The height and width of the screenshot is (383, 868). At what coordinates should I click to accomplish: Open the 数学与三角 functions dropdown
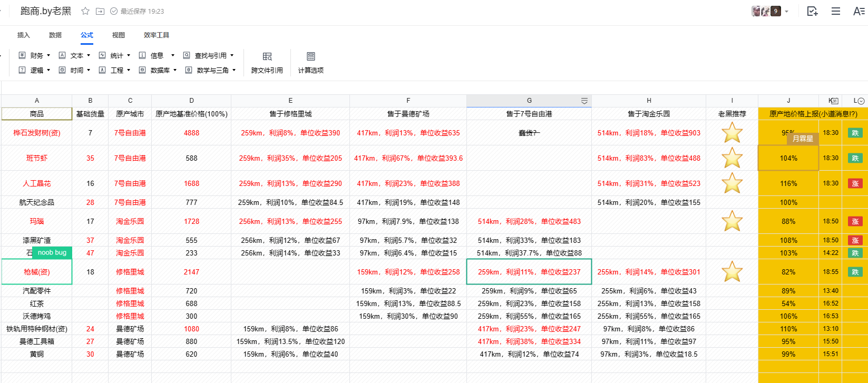pyautogui.click(x=210, y=70)
